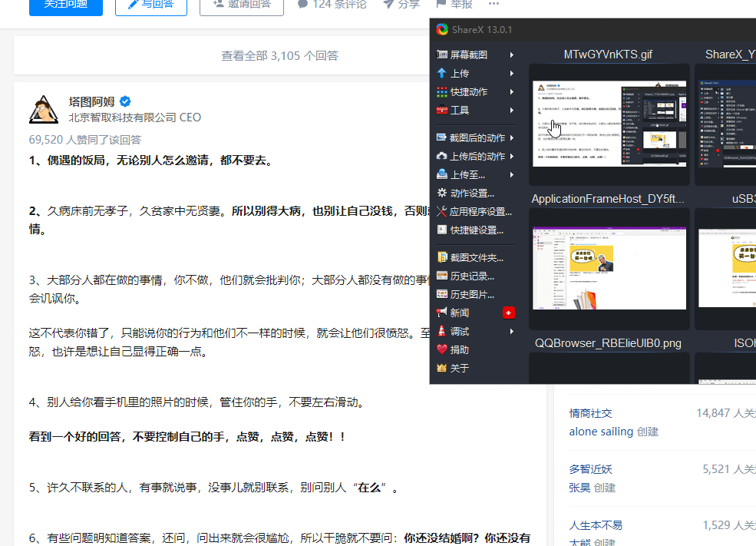Open the 快捷动作 menu item
The height and width of the screenshot is (546, 756).
(468, 92)
